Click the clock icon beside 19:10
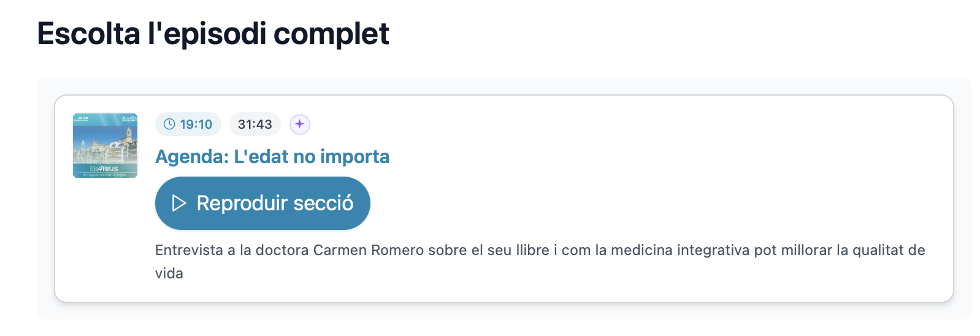The height and width of the screenshot is (336, 980). (169, 124)
